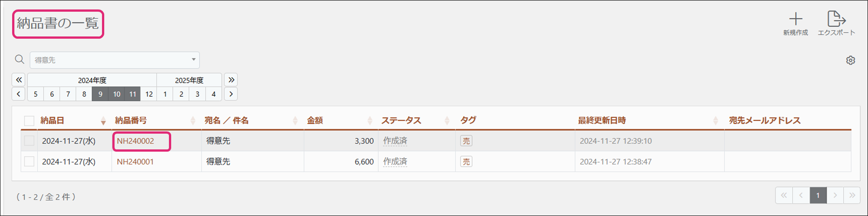Check the NH240002 row checkbox
Image resolution: width=868 pixels, height=216 pixels.
pyautogui.click(x=29, y=141)
